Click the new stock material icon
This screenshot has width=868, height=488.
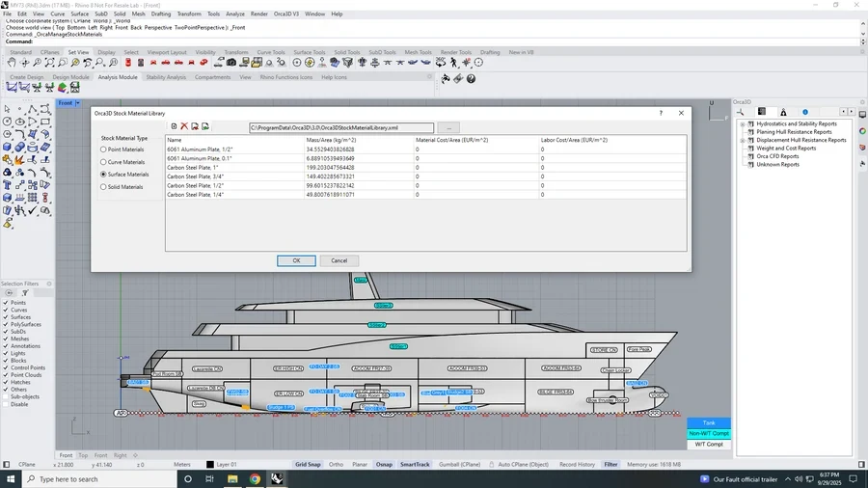pyautogui.click(x=174, y=126)
